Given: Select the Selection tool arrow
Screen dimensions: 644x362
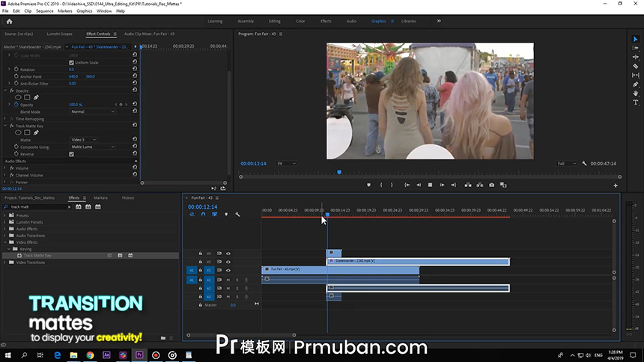Looking at the screenshot, I should click(635, 39).
